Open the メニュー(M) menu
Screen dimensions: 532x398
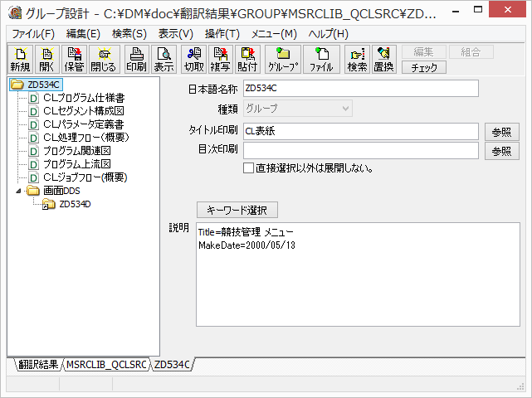click(x=274, y=34)
